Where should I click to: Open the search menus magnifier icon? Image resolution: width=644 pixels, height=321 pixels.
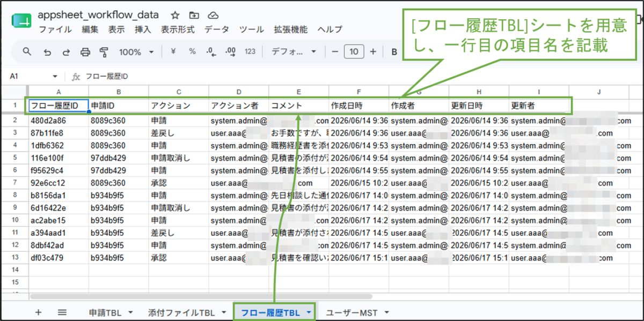pos(27,52)
